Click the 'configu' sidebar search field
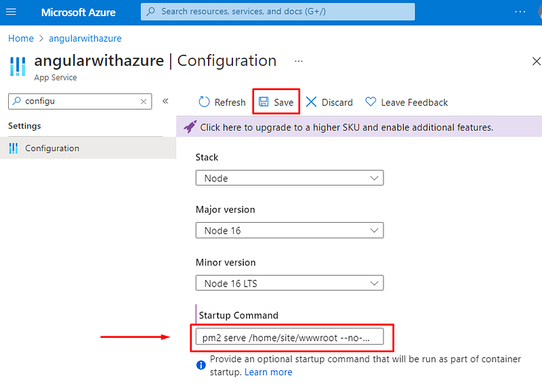The width and height of the screenshot is (542, 392). (x=80, y=101)
